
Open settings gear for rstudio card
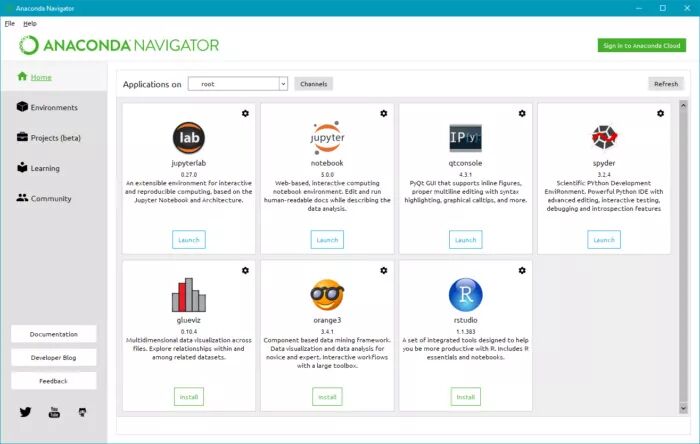[x=522, y=270]
